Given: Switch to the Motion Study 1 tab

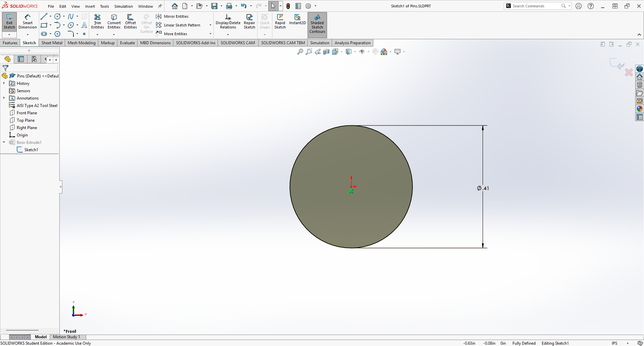Looking at the screenshot, I should point(66,337).
